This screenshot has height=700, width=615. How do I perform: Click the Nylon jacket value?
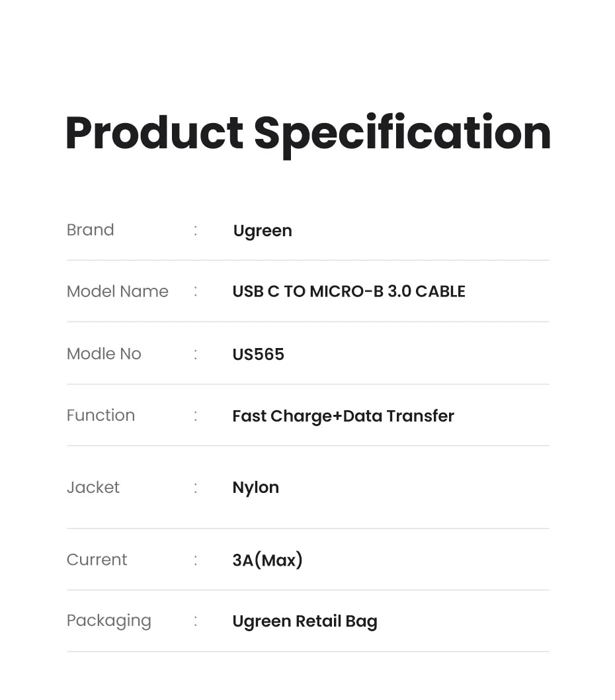pyautogui.click(x=255, y=488)
